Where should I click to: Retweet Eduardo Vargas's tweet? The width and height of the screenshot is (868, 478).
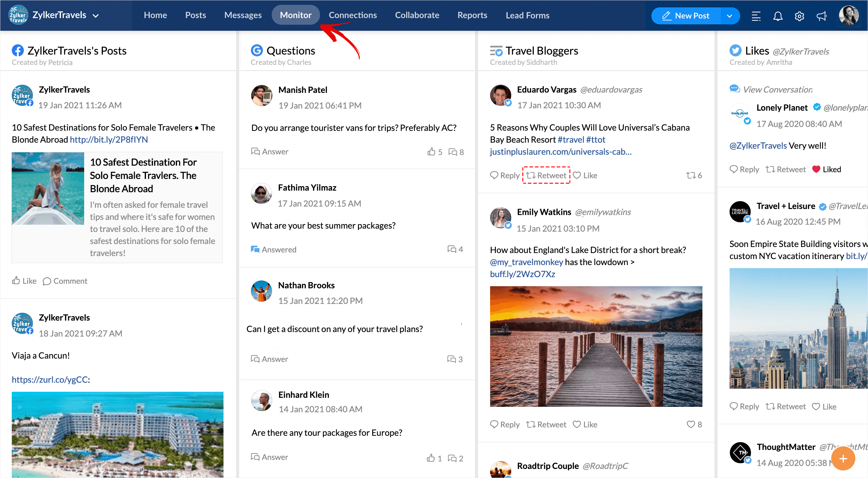pos(546,175)
